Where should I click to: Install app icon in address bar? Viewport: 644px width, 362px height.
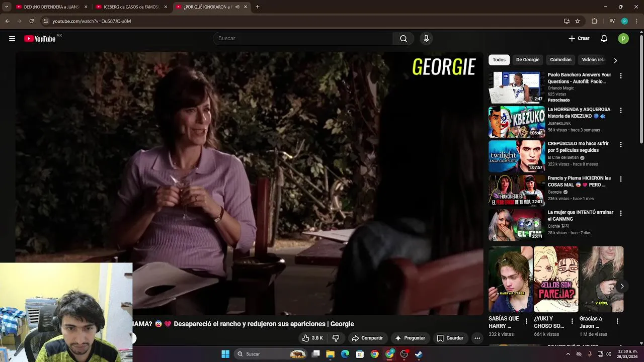click(x=567, y=21)
